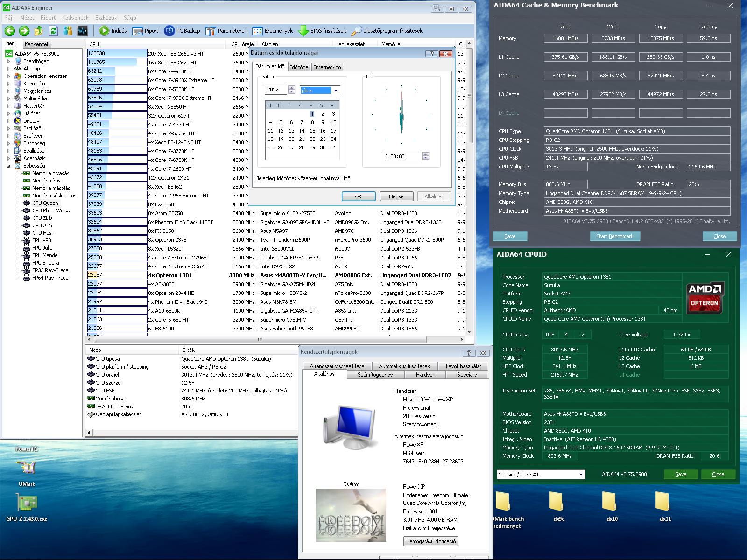Click the green Back arrow toolbar icon
This screenshot has height=560, width=747.
10,31
